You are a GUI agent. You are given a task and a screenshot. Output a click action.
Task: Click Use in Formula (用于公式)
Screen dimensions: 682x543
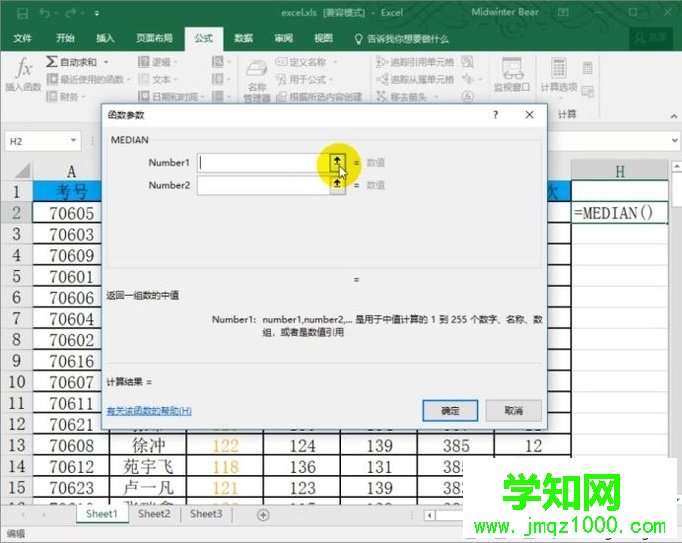(302, 79)
